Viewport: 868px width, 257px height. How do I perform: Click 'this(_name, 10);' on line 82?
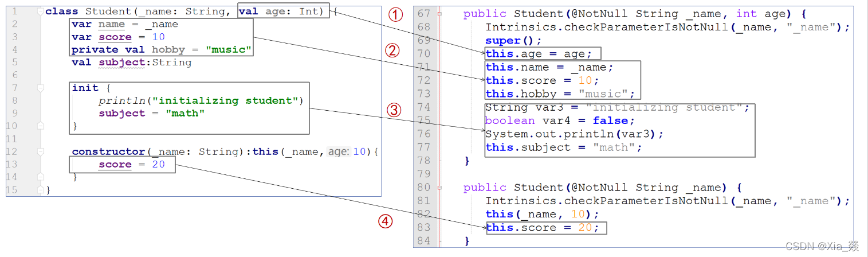[x=543, y=214]
